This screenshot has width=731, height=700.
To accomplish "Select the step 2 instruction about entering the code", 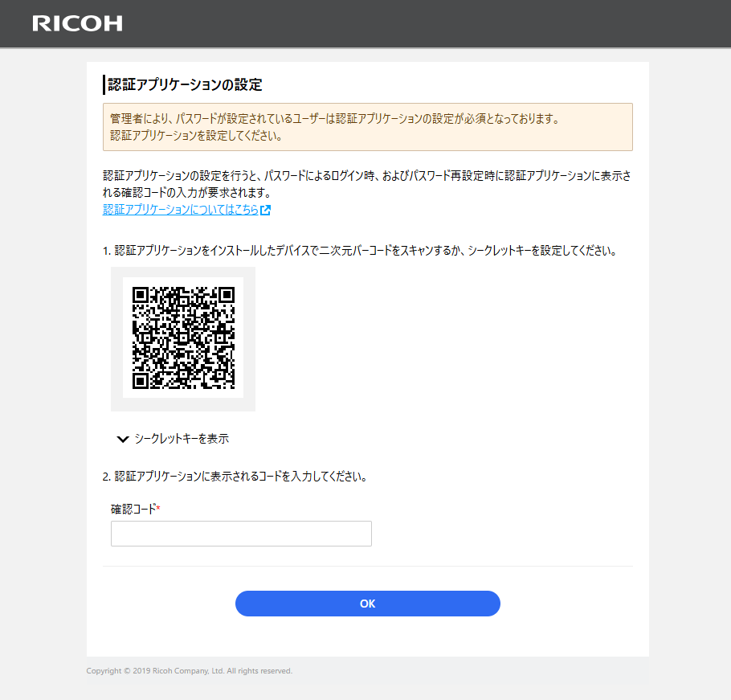I will click(235, 476).
